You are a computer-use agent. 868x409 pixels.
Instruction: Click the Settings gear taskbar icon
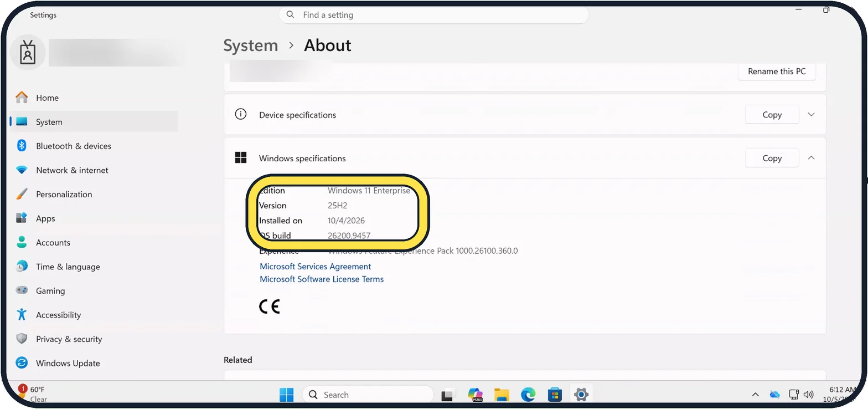click(581, 395)
